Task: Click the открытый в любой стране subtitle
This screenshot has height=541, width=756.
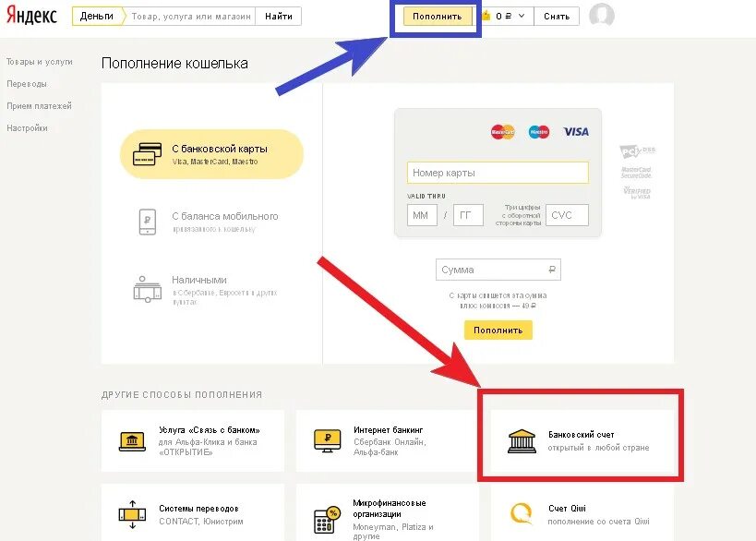Action: (598, 448)
